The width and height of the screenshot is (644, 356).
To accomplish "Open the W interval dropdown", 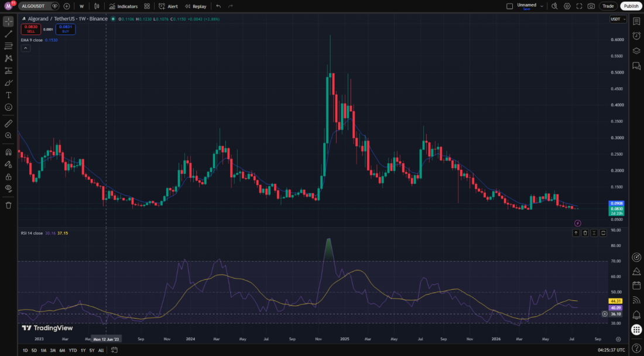I will [82, 6].
